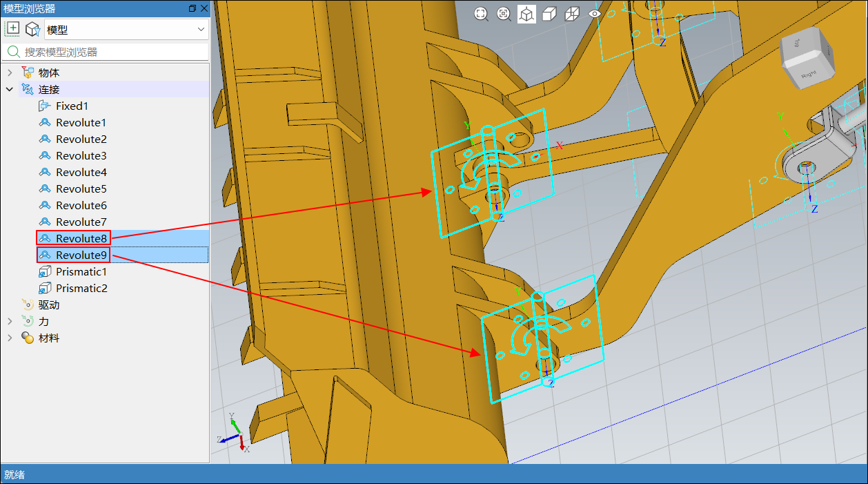
Task: Click the zoom-to-fit view icon
Action: coord(481,14)
